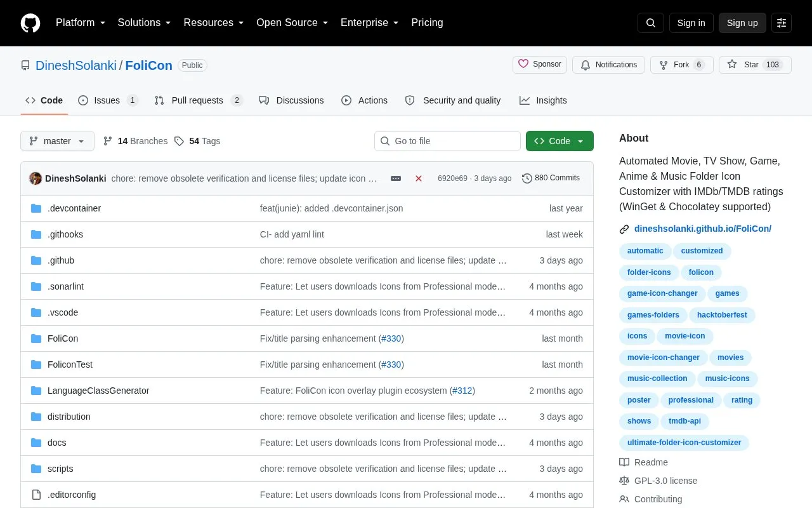
Task: Click the link icon beside website URL
Action: (624, 229)
